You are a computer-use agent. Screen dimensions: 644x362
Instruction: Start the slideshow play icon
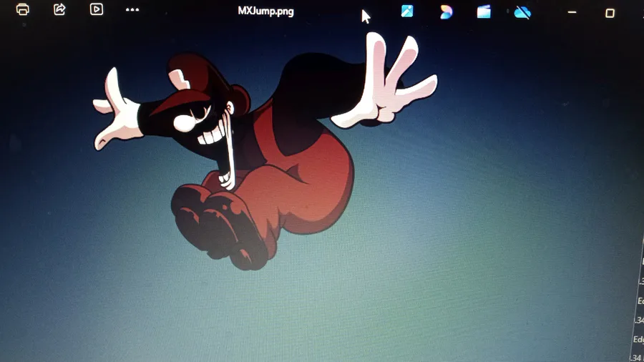click(x=97, y=9)
